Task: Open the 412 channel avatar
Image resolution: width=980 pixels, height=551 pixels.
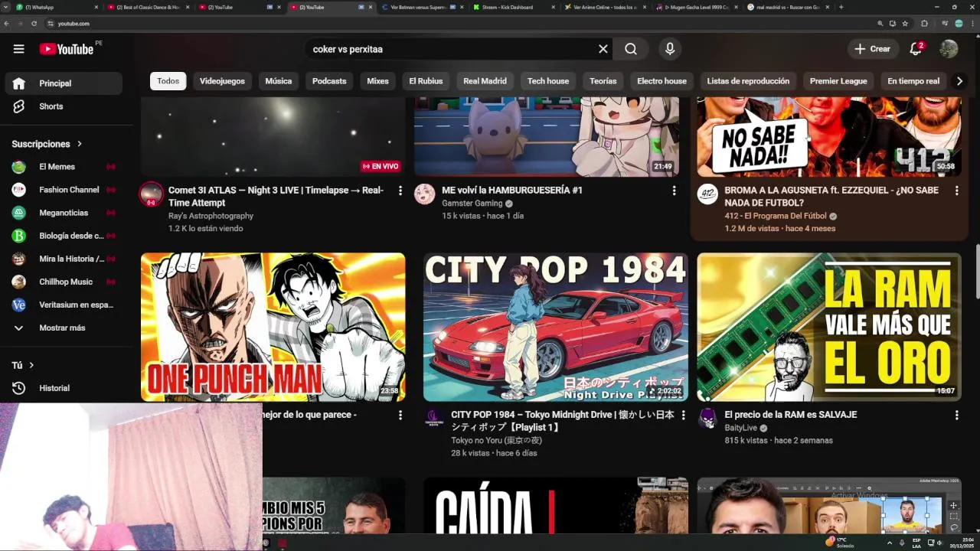Action: [x=707, y=194]
